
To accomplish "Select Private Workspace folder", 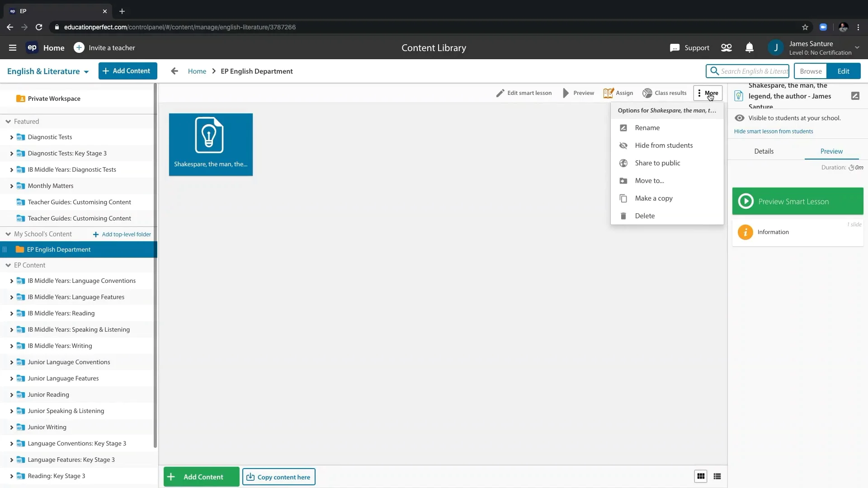I will (79, 99).
